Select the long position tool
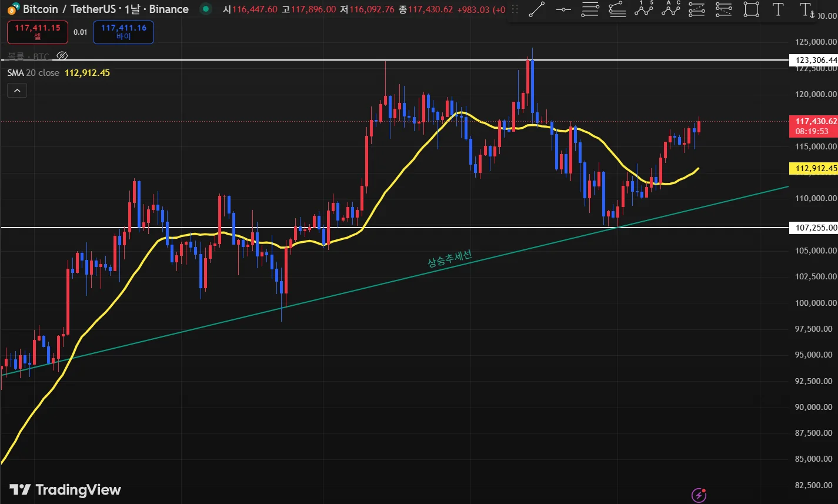The image size is (838, 504). click(697, 9)
